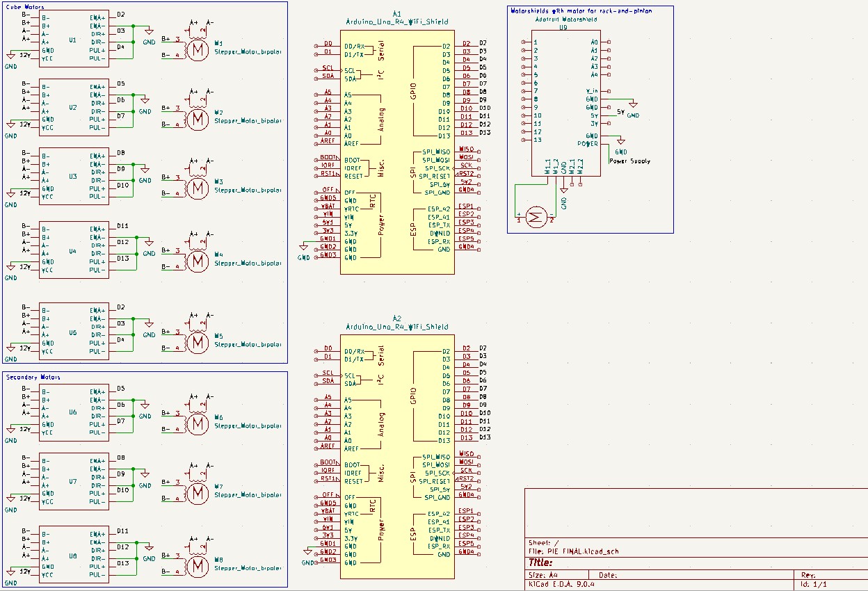Click the U3 driver component body
This screenshot has width=868, height=591.
[x=73, y=177]
